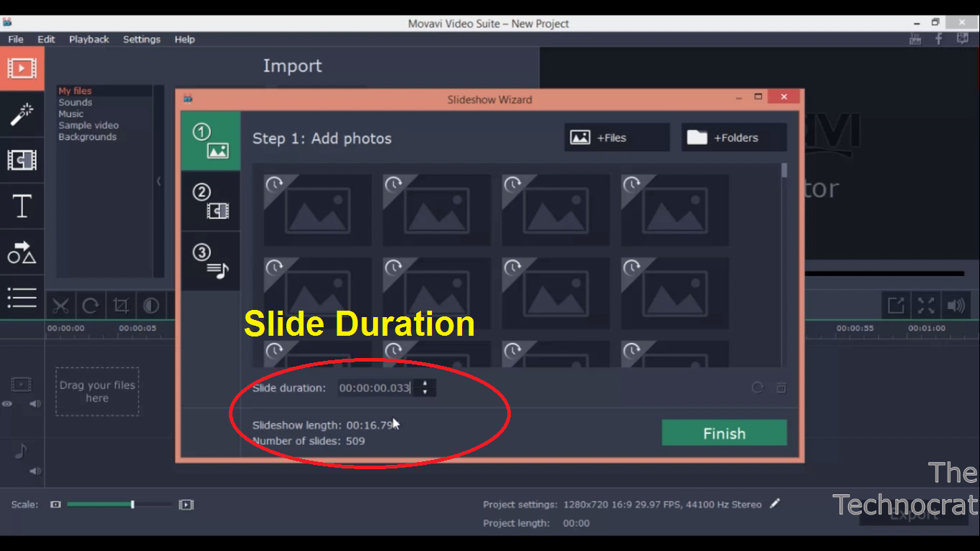The image size is (980, 551).
Task: Click the rotate clip icon in the timeline toolbar
Action: (x=90, y=305)
